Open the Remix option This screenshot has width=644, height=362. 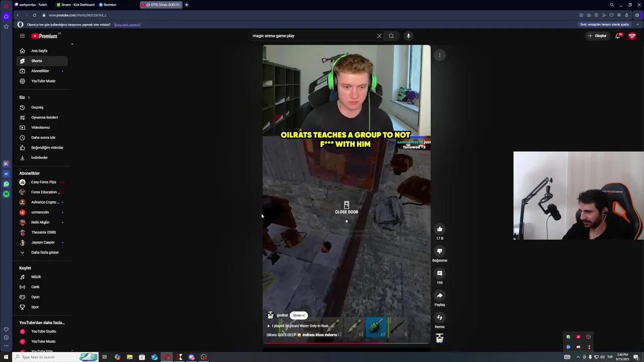coord(440,317)
